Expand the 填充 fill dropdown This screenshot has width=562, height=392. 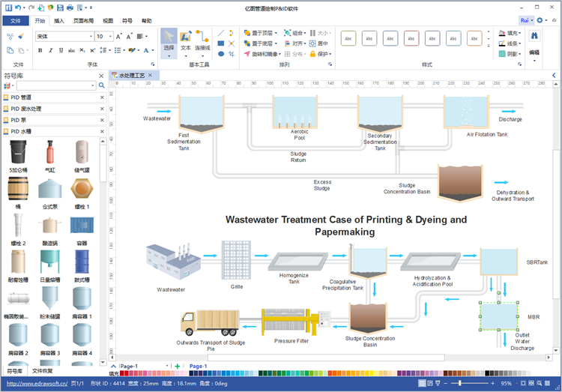[x=521, y=33]
